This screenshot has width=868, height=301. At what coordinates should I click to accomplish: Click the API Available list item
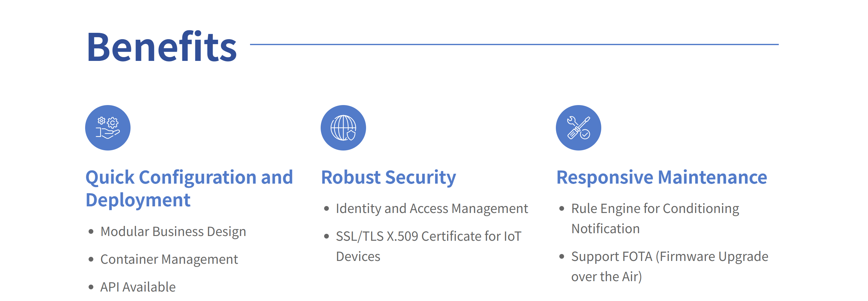[138, 287]
